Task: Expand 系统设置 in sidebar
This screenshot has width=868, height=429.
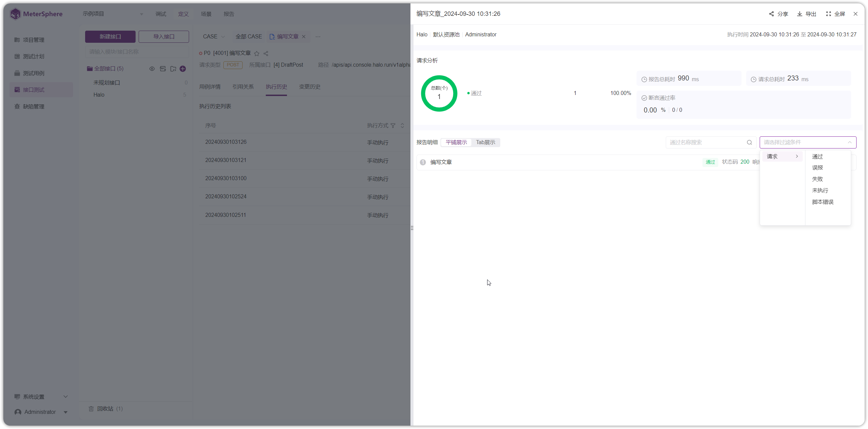Action: [41, 397]
